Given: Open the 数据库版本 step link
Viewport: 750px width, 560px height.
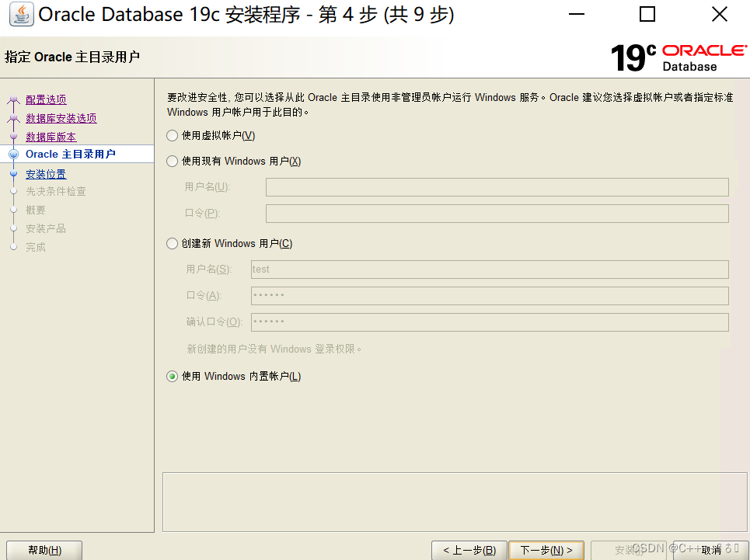Looking at the screenshot, I should click(51, 137).
